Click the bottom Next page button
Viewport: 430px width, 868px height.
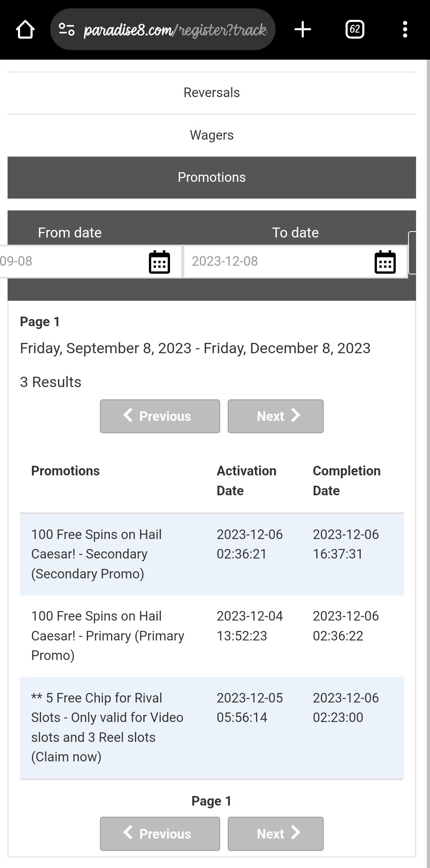(x=276, y=834)
